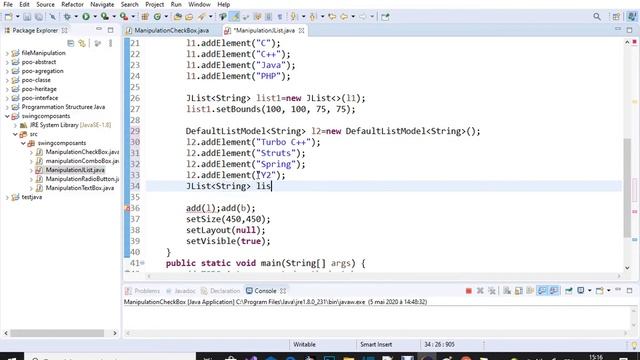
Task: Expand the JRE System Library node
Action: tap(15, 125)
